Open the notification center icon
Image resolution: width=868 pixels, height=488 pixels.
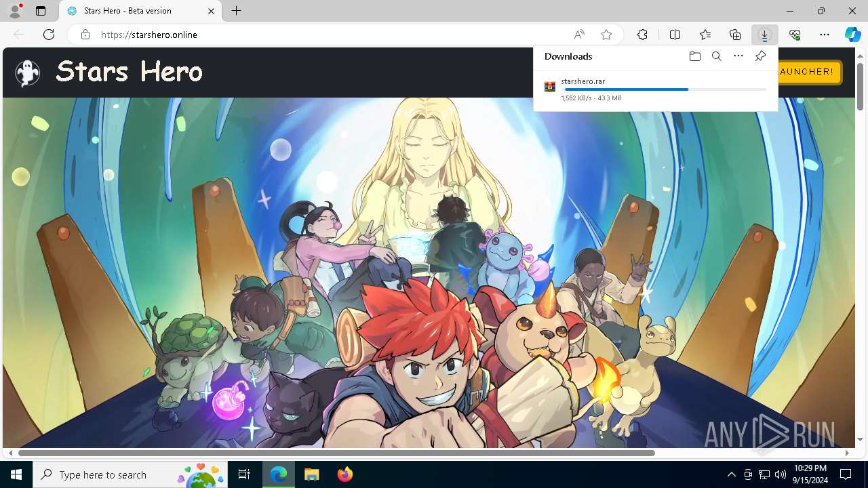[x=846, y=474]
